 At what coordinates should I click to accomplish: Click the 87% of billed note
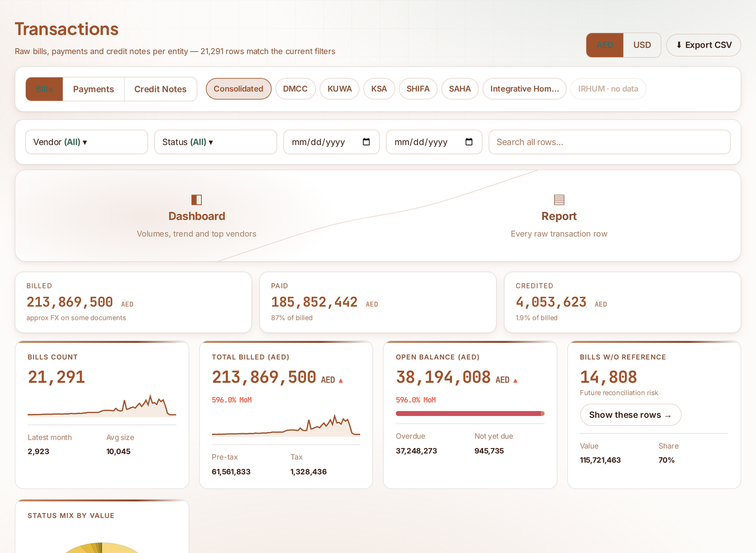click(x=292, y=318)
